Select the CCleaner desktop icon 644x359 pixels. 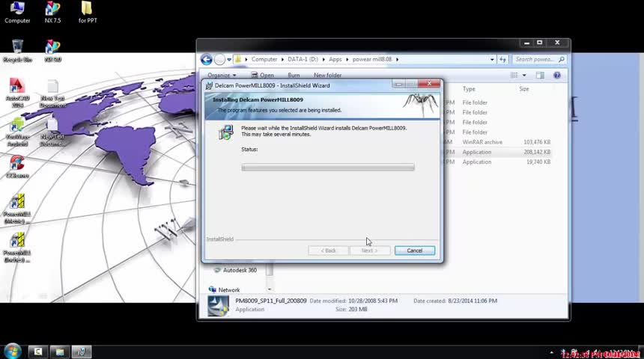[16, 167]
